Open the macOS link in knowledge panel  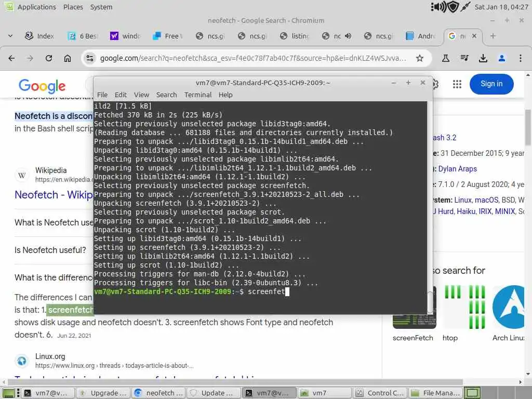coord(486,200)
